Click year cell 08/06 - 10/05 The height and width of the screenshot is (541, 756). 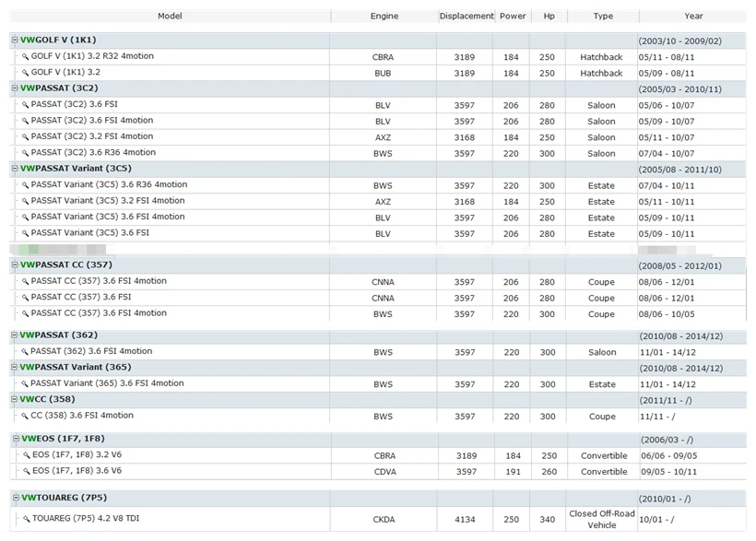[x=667, y=314]
